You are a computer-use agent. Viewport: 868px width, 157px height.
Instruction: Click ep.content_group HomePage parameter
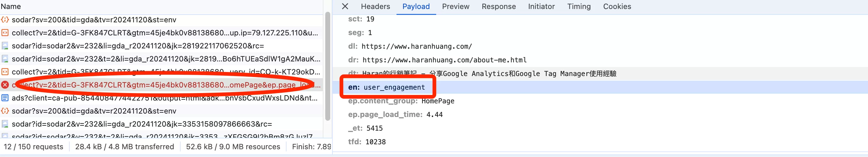401,101
